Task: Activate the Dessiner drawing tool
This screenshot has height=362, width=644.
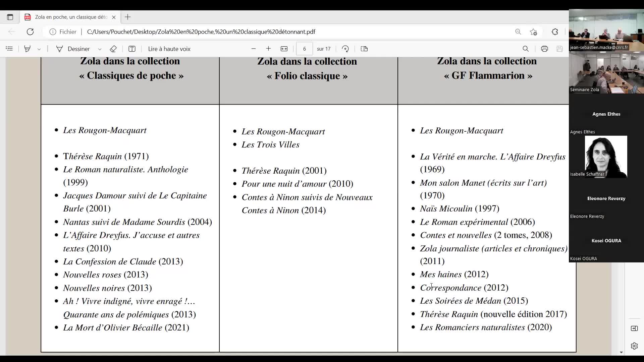Action: point(73,49)
